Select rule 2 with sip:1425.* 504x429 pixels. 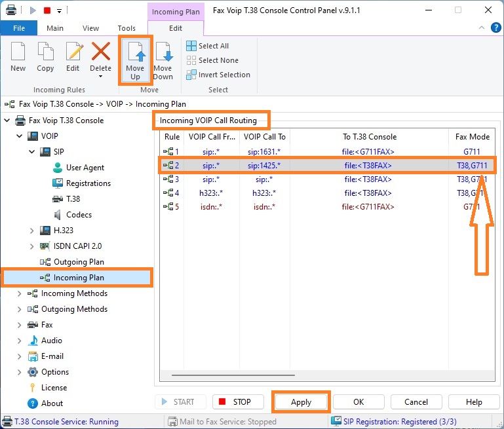pyautogui.click(x=327, y=165)
